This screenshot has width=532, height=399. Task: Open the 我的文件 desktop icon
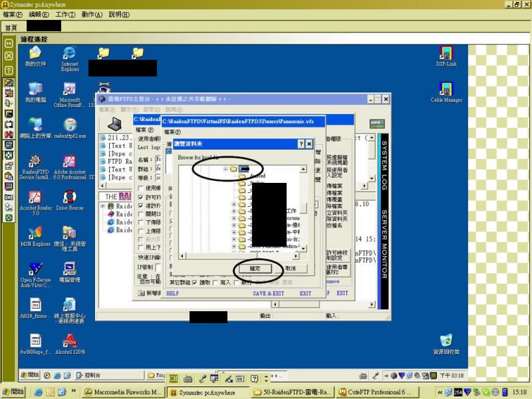(x=35, y=57)
